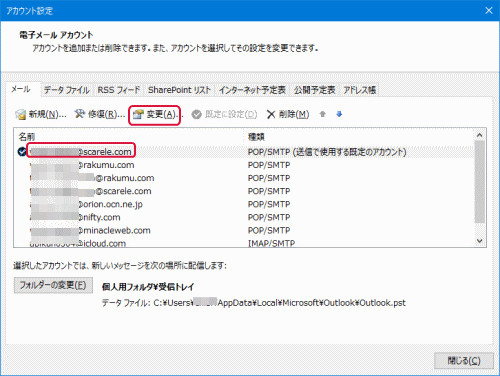Switch to the アドレス帳 tab
The height and width of the screenshot is (376, 500).
click(x=360, y=90)
